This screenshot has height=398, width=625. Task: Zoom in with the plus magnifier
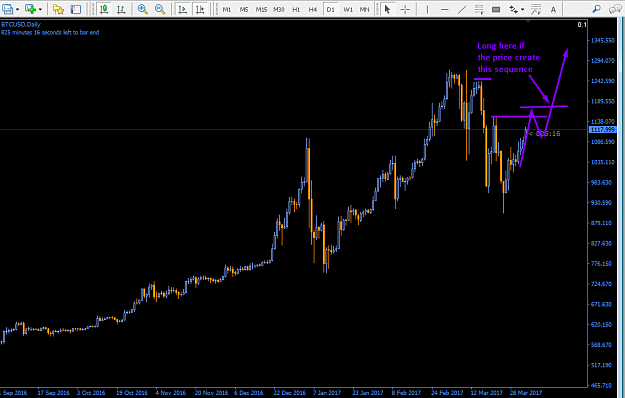[143, 9]
